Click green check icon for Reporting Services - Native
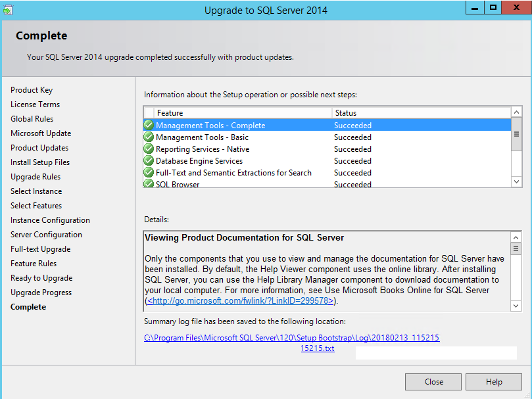This screenshot has height=399, width=532. 149,149
